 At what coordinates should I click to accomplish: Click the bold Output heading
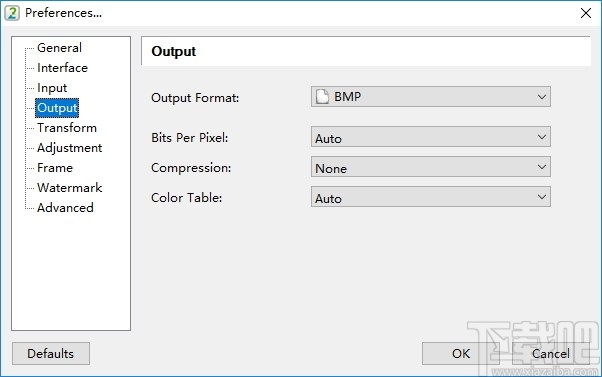click(x=174, y=51)
